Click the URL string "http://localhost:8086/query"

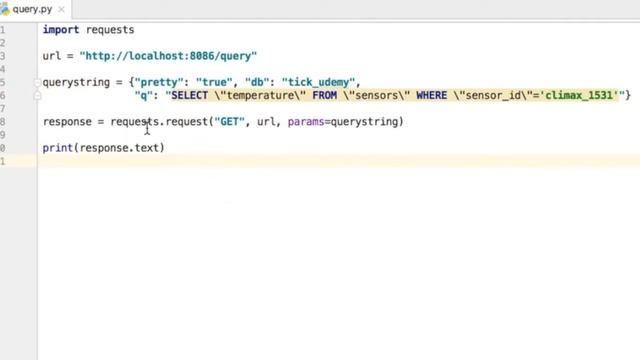(168, 56)
